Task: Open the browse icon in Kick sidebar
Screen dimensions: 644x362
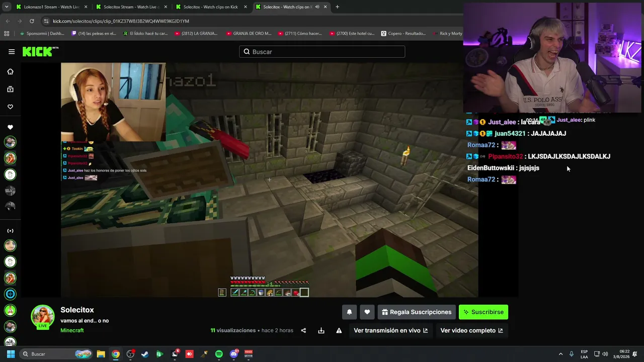Action: (x=10, y=89)
